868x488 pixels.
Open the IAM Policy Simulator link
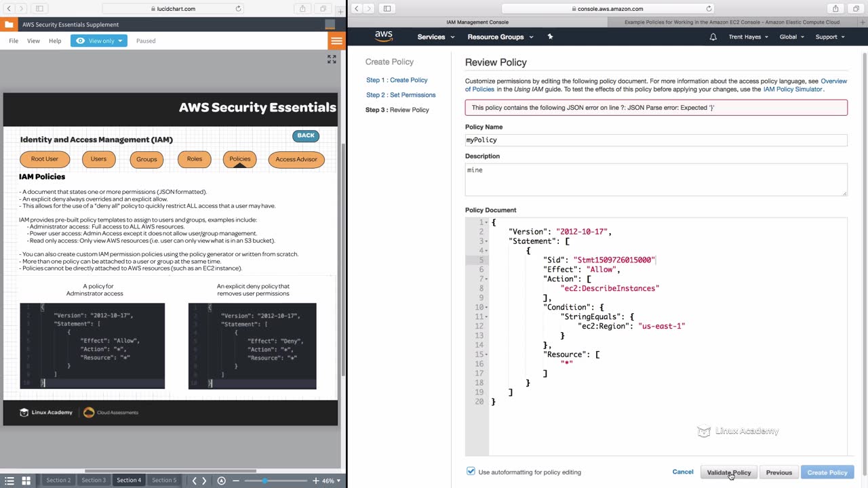(x=793, y=89)
